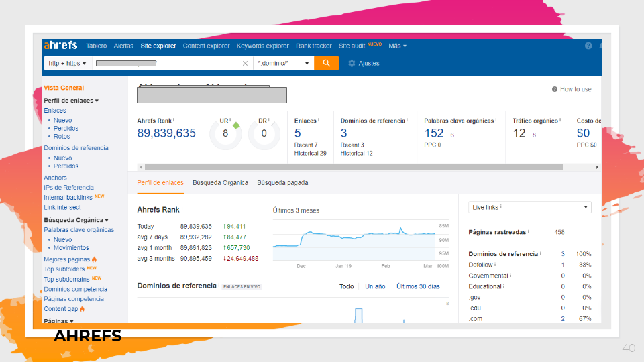Image resolution: width=644 pixels, height=362 pixels.
Task: Select Site explorer in top menu
Action: tap(158, 46)
